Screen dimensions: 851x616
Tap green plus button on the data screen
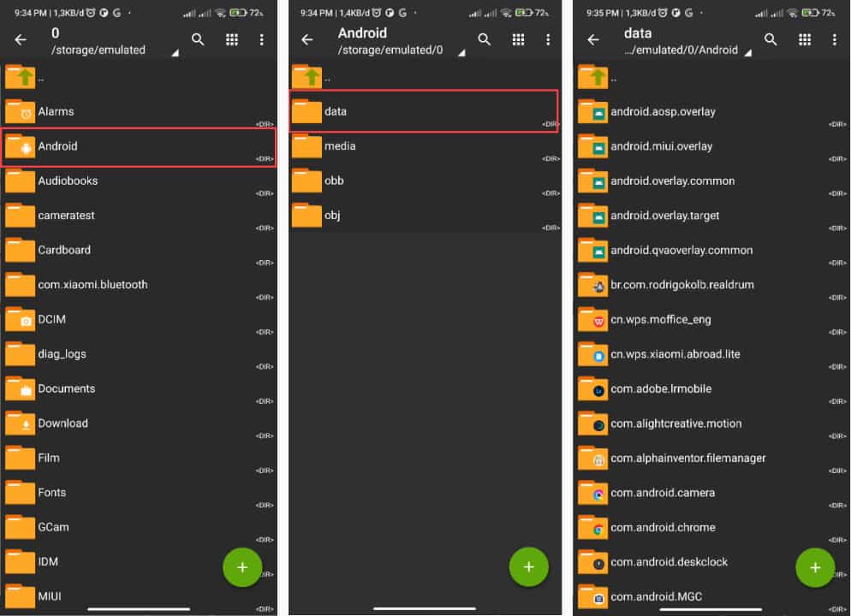(x=814, y=566)
